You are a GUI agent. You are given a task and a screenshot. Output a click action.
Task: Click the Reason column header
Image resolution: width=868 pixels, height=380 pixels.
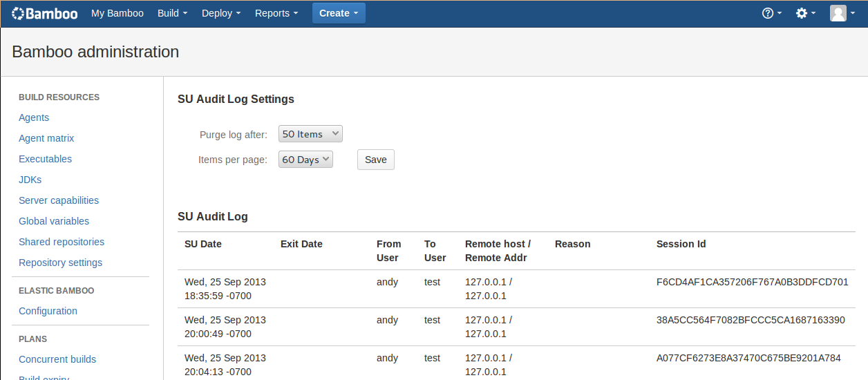tap(572, 244)
